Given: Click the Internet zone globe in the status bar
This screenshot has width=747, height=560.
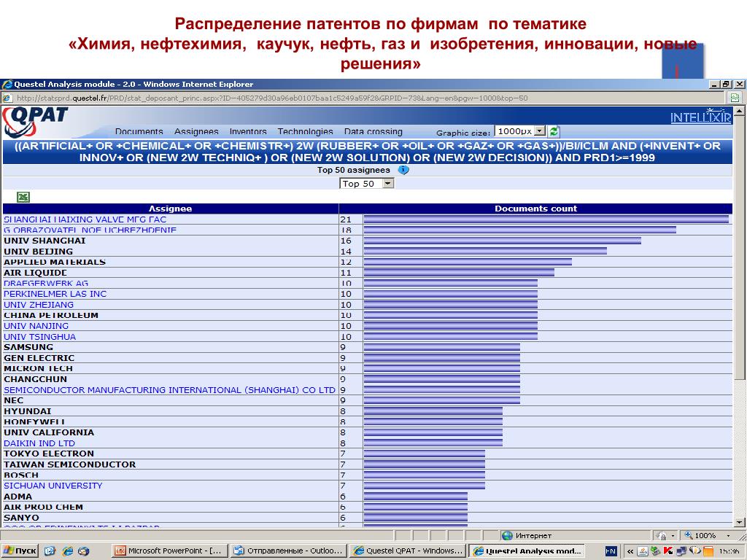Looking at the screenshot, I should click(x=508, y=536).
